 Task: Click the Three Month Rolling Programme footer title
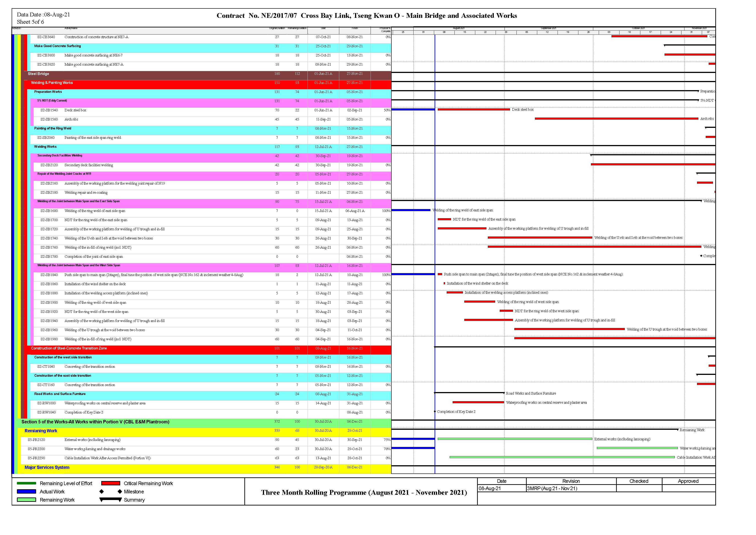364,492
